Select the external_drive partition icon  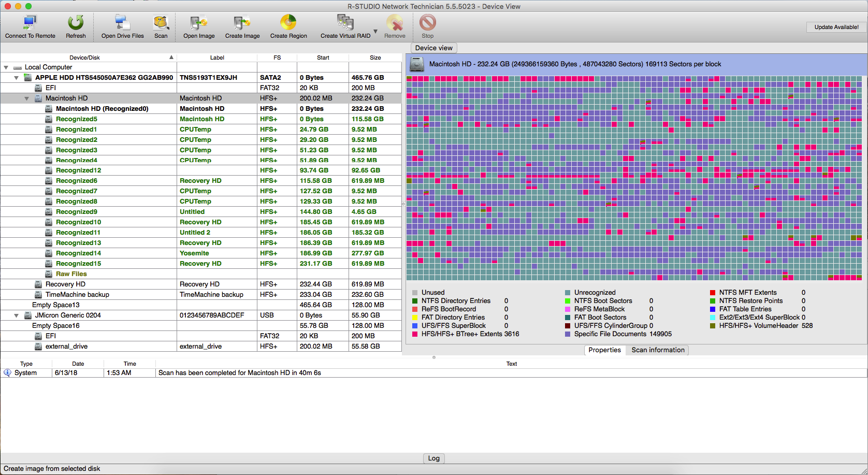point(38,347)
